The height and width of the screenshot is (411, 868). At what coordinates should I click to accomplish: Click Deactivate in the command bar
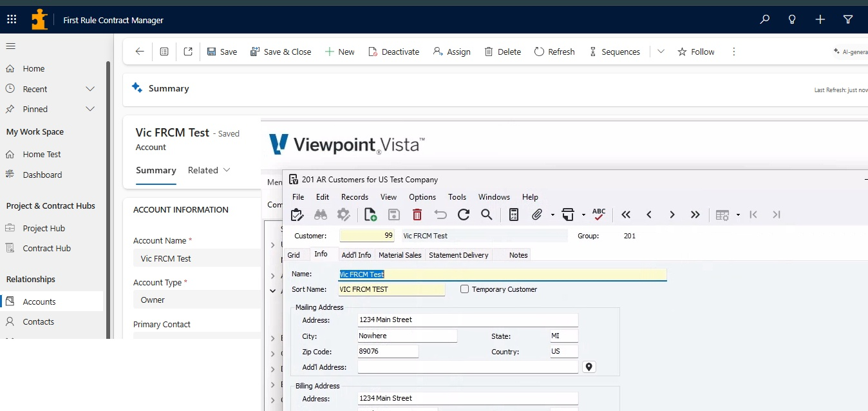[393, 52]
